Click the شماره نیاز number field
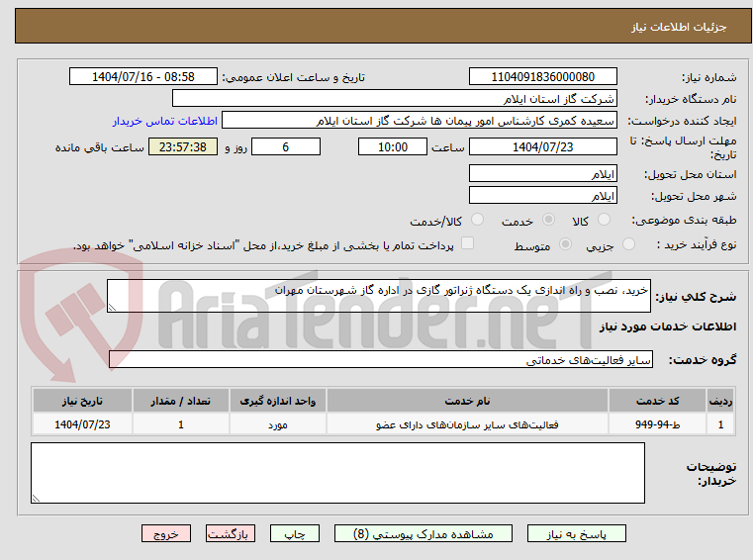This screenshot has width=753, height=560. pyautogui.click(x=542, y=77)
